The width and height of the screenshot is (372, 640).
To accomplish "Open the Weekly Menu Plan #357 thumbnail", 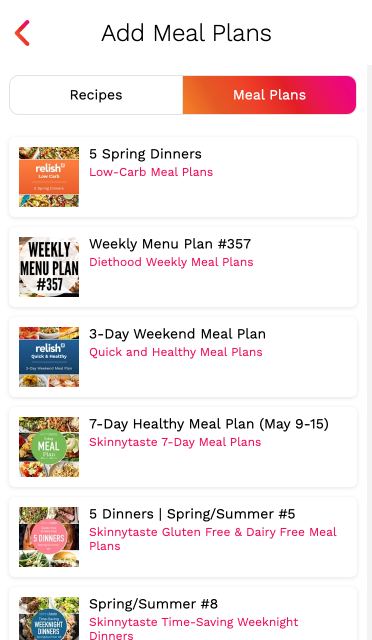I will (49, 267).
